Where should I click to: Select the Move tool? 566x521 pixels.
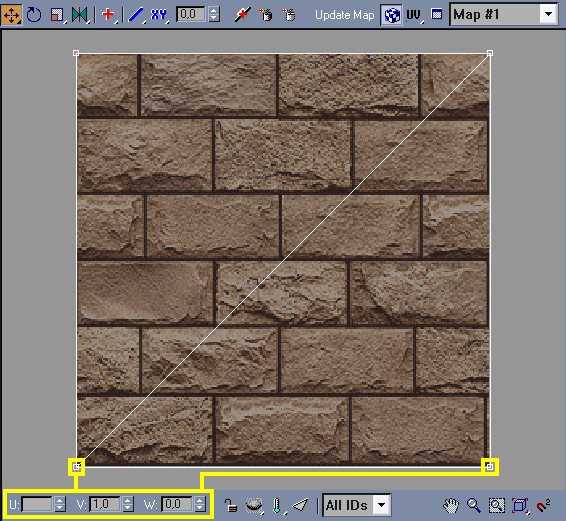pyautogui.click(x=11, y=15)
